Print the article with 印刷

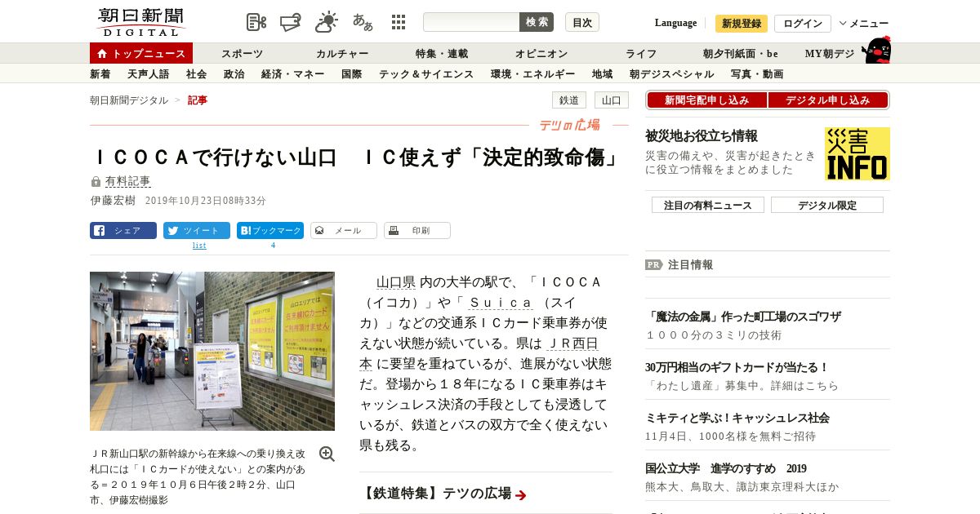click(x=417, y=230)
